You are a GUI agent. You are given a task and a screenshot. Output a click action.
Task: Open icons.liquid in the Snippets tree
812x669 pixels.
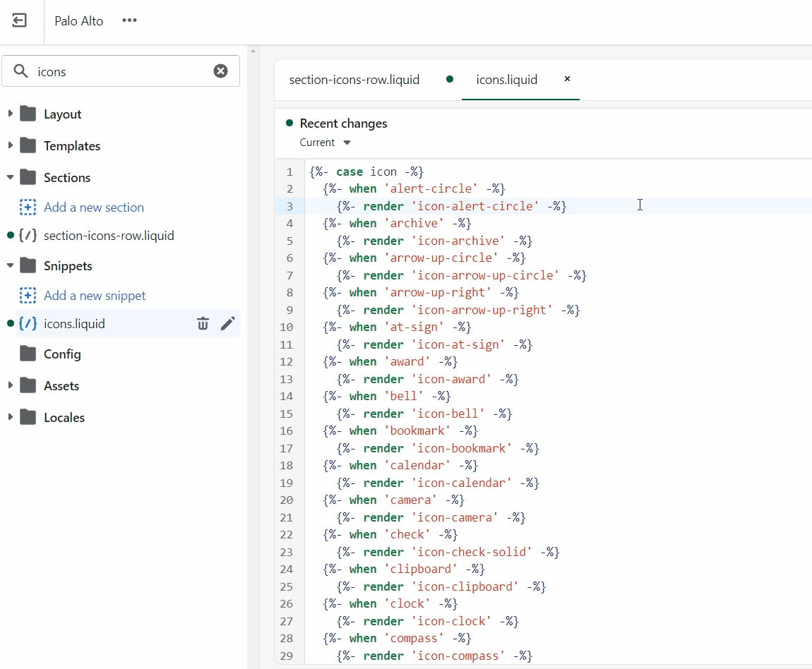[x=75, y=323]
